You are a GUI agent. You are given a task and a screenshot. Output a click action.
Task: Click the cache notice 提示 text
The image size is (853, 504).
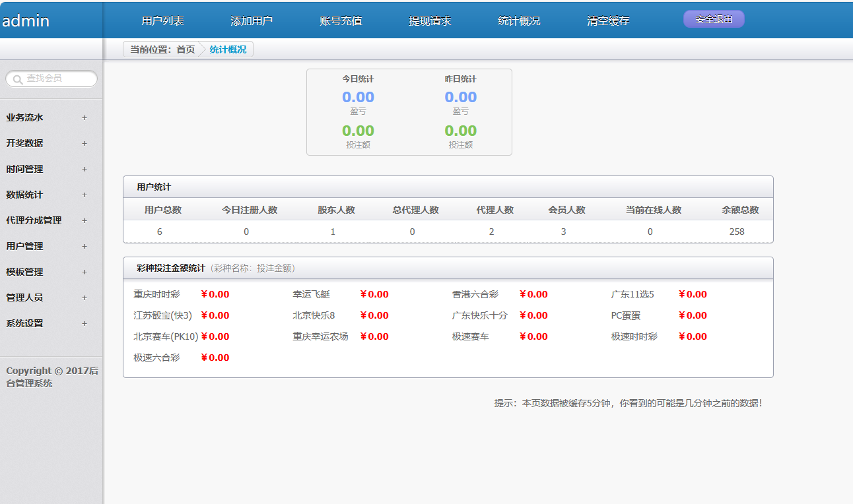628,403
